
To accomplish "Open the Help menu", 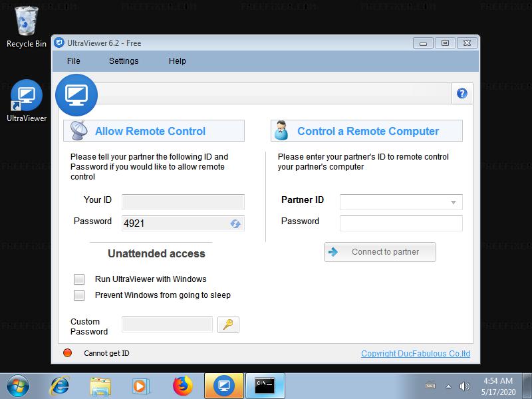I will [178, 61].
